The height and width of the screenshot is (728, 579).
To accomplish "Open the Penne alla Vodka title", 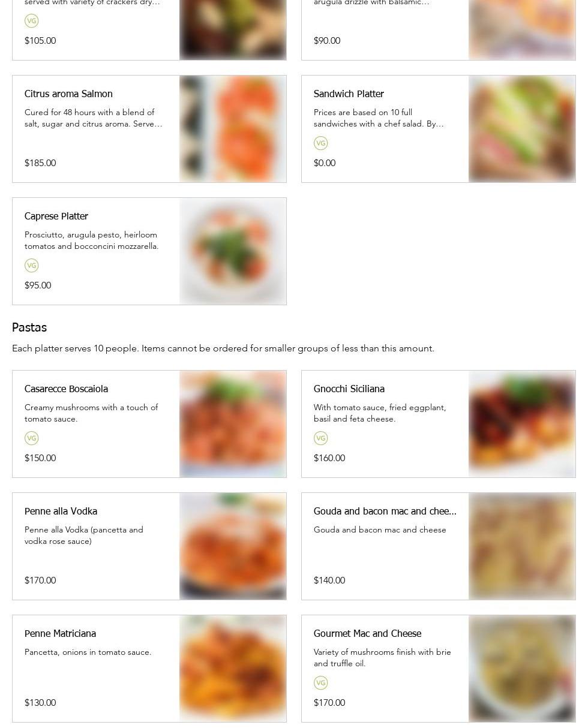I will pos(61,512).
